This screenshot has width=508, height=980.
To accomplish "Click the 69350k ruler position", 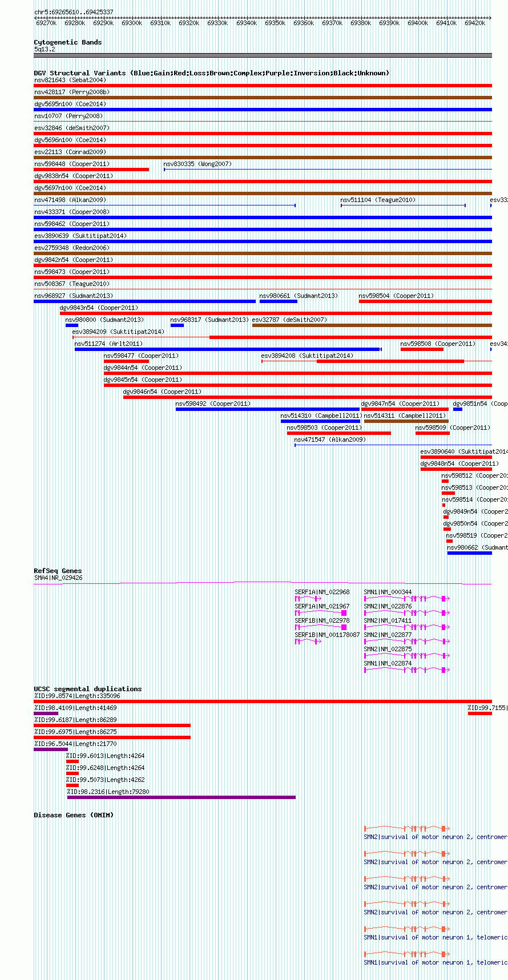I will click(275, 23).
